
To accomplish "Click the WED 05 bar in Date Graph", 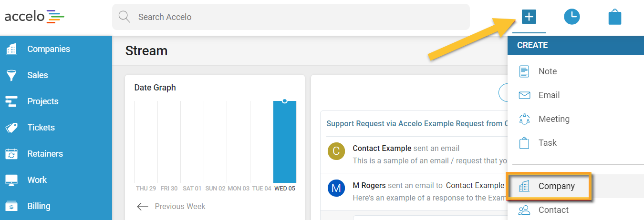I will tap(284, 142).
